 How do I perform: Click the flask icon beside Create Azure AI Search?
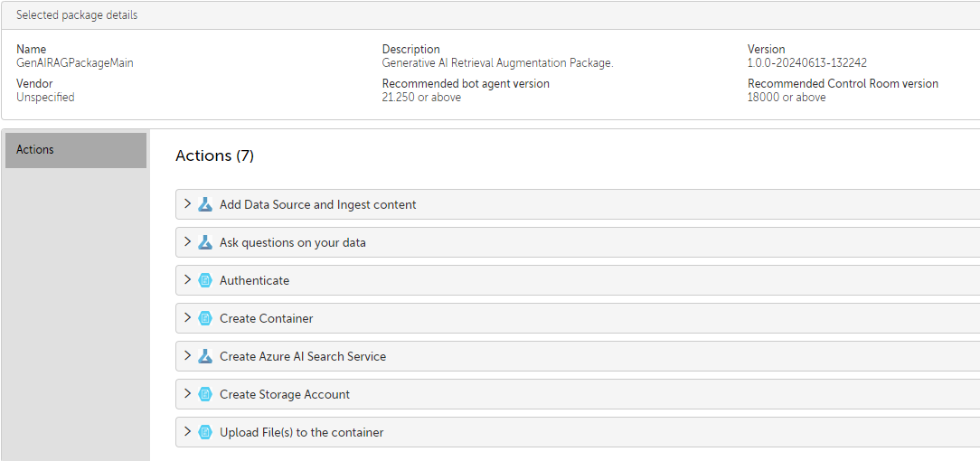pyautogui.click(x=204, y=356)
